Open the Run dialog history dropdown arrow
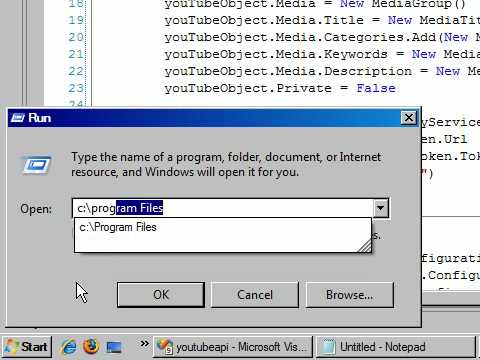 pos(380,208)
